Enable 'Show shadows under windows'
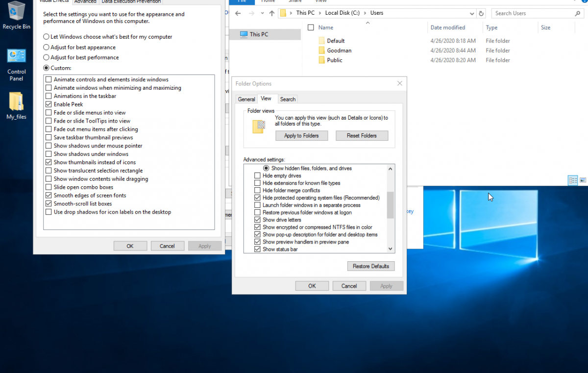 (49, 154)
